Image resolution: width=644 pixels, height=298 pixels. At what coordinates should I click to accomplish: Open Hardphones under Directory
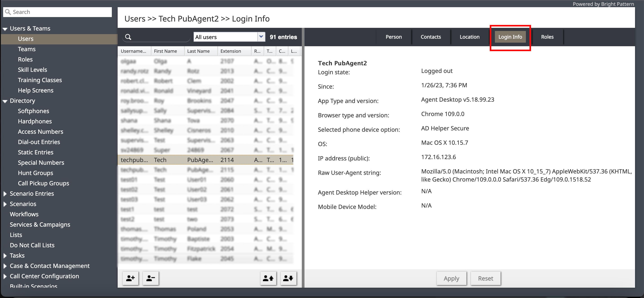[x=35, y=121]
